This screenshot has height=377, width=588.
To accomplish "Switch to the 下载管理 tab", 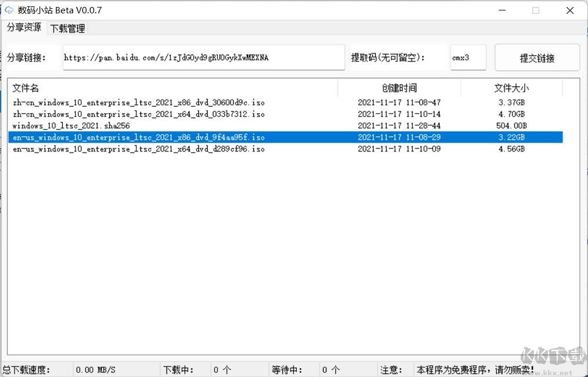I will tap(67, 28).
